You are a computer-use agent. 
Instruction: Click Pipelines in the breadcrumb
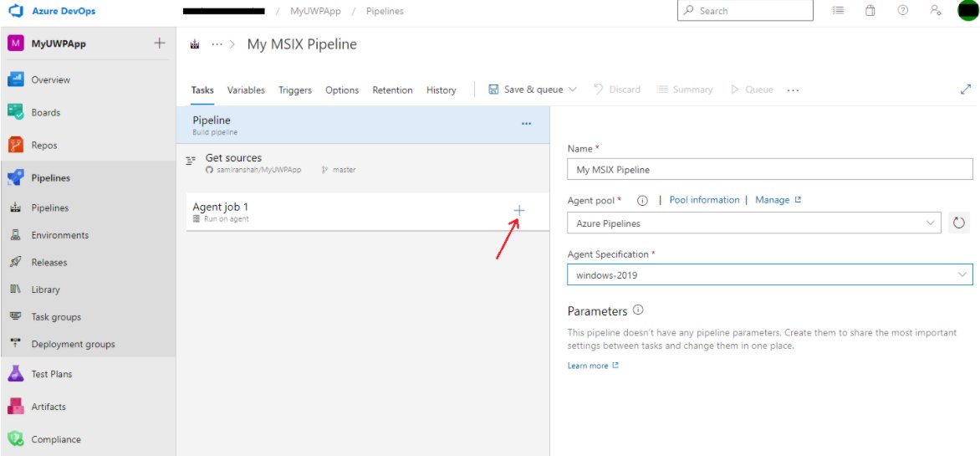pos(385,11)
